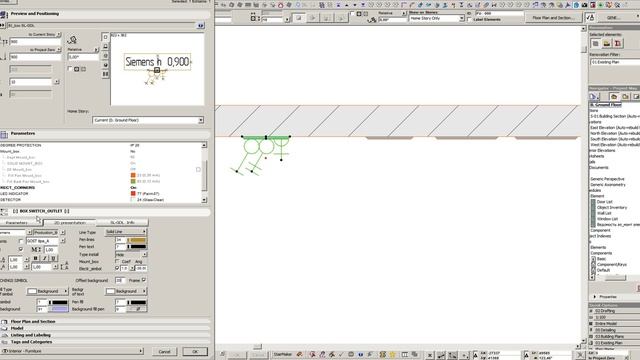
Task: Switch to the 2D presentation tab
Action: [70, 223]
